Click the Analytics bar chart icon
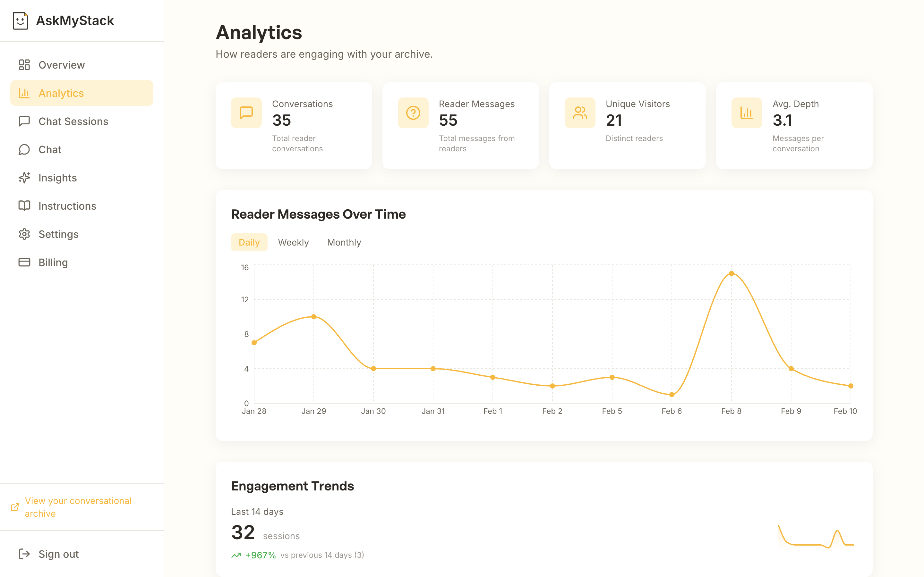Viewport: 924px width, 577px height. point(24,93)
